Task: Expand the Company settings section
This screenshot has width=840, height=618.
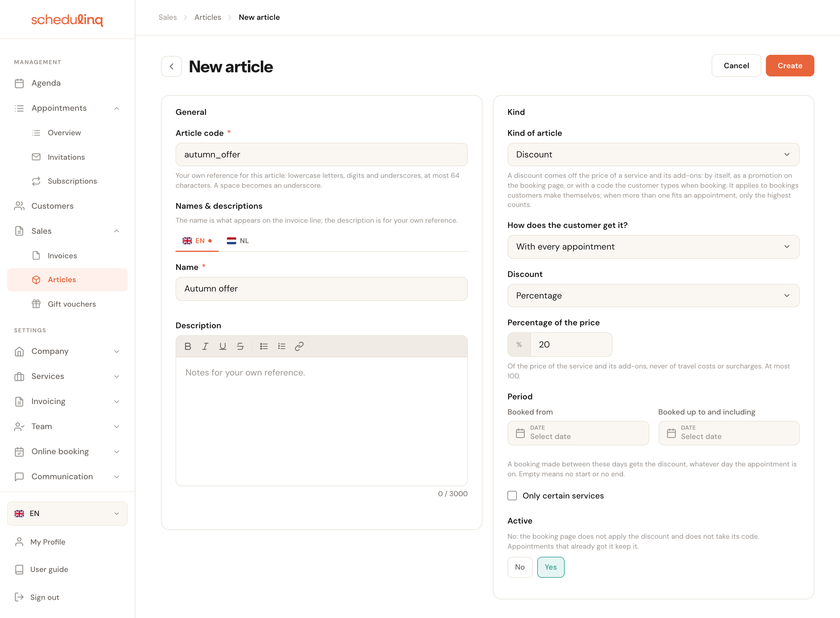Action: [67, 351]
